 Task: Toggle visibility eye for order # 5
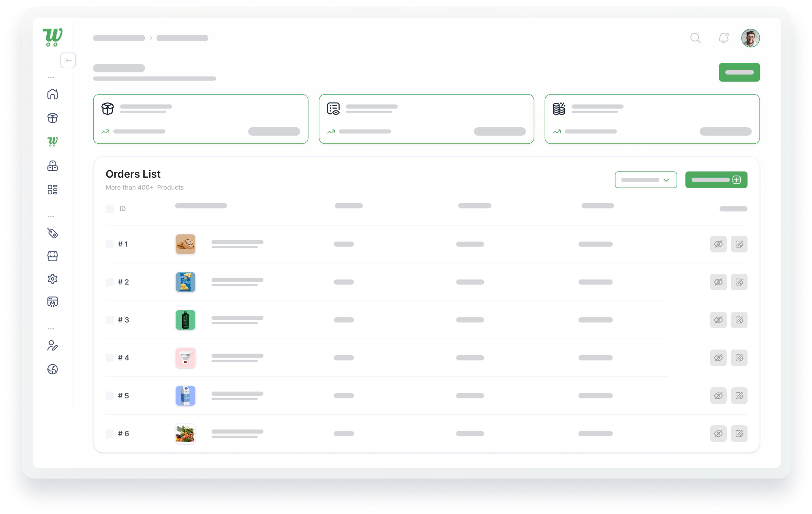click(x=718, y=396)
